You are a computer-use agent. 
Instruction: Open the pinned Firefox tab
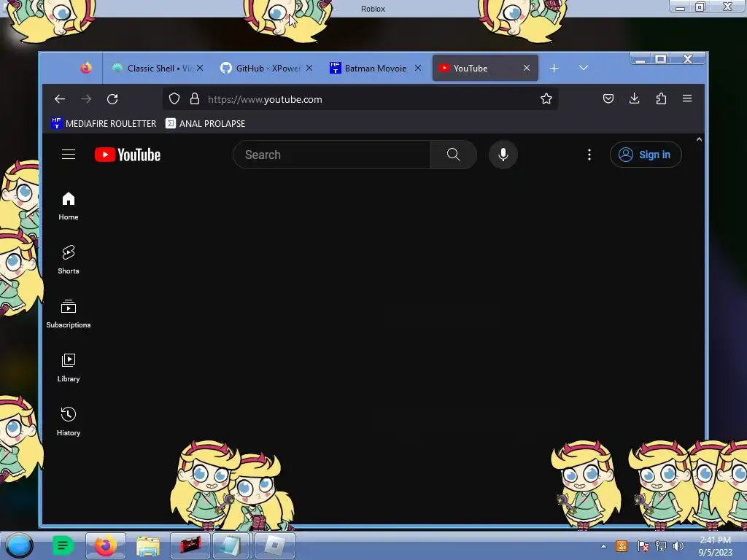click(86, 68)
